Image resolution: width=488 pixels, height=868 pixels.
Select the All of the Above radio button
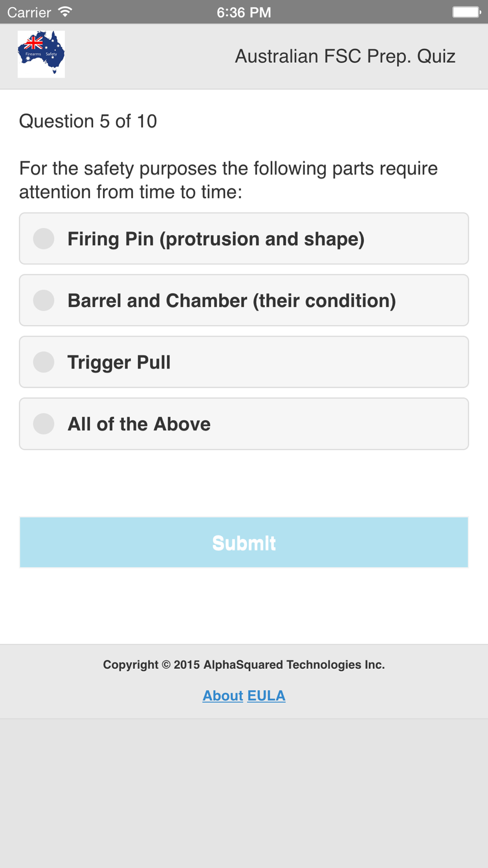[43, 424]
